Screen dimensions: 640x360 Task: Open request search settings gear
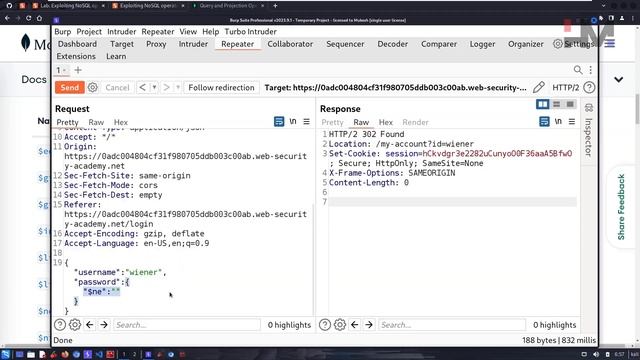[75, 325]
